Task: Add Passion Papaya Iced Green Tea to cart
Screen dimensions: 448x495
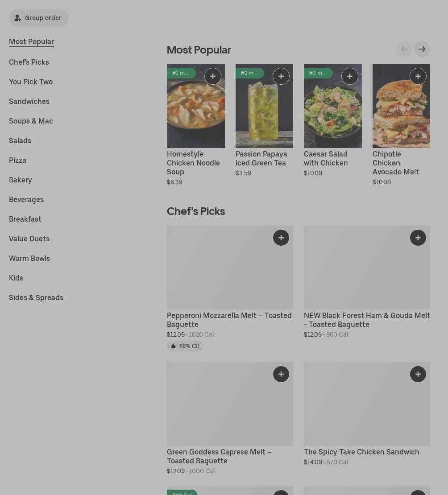Action: point(281,76)
